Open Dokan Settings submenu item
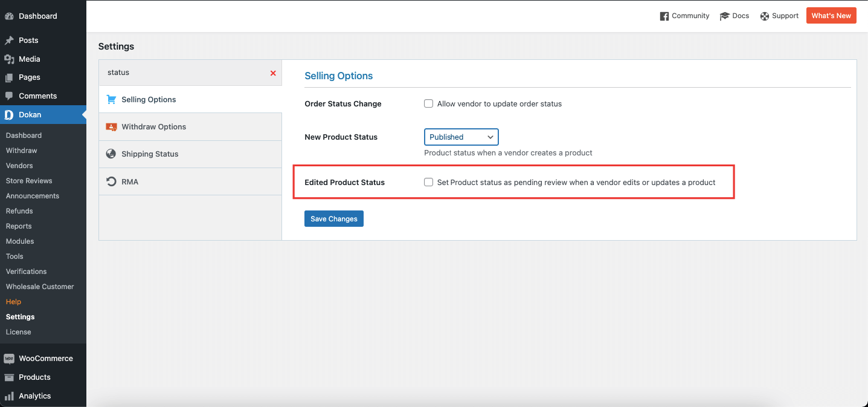This screenshot has width=868, height=407. point(21,317)
